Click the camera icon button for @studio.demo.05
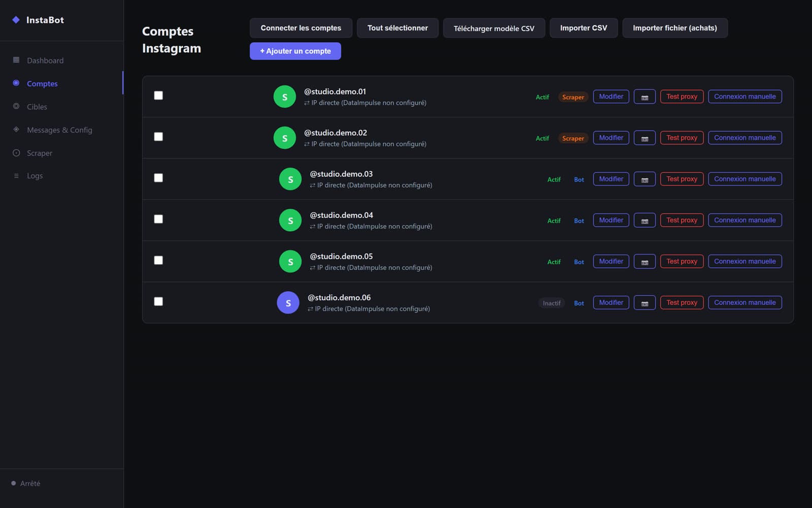This screenshot has height=508, width=812. (x=645, y=261)
